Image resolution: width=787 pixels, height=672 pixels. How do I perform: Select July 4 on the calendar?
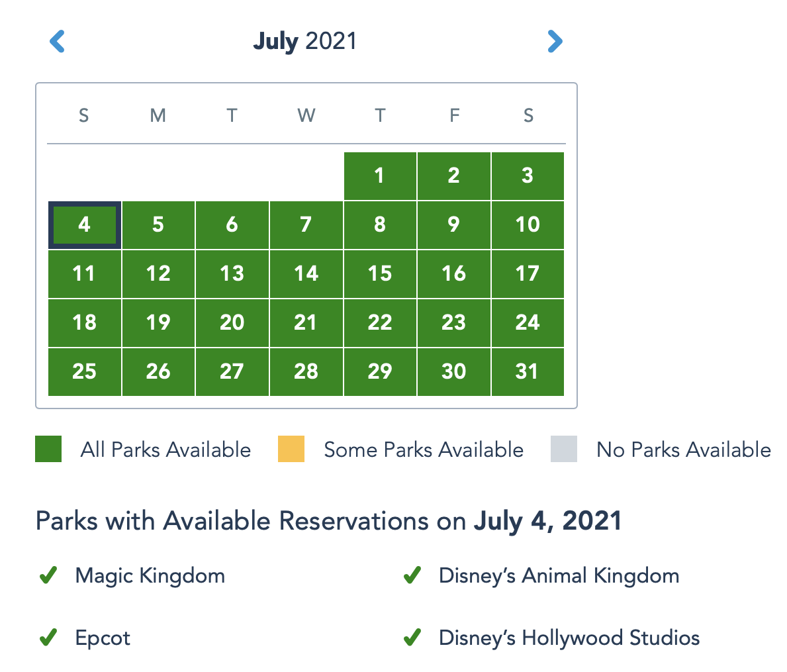coord(84,225)
